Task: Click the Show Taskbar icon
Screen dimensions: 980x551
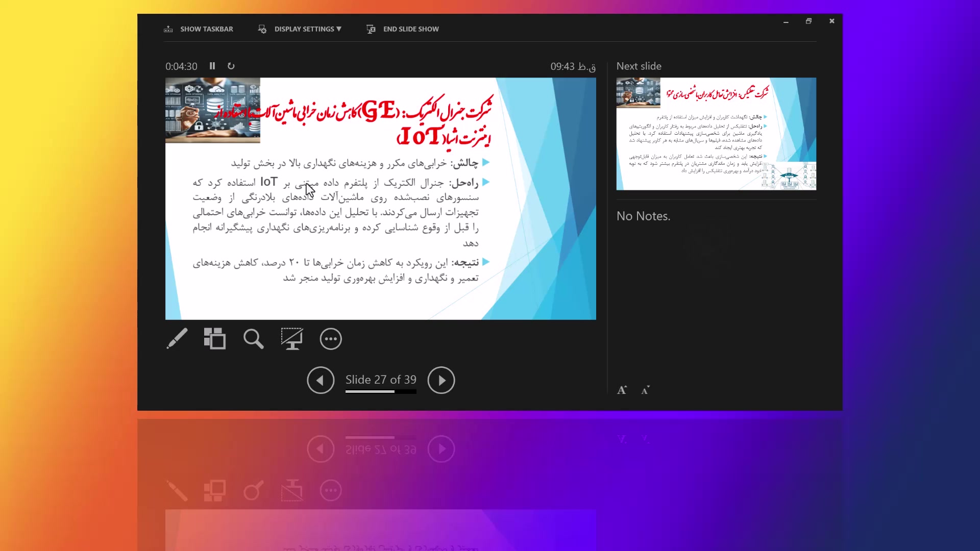Action: click(168, 29)
